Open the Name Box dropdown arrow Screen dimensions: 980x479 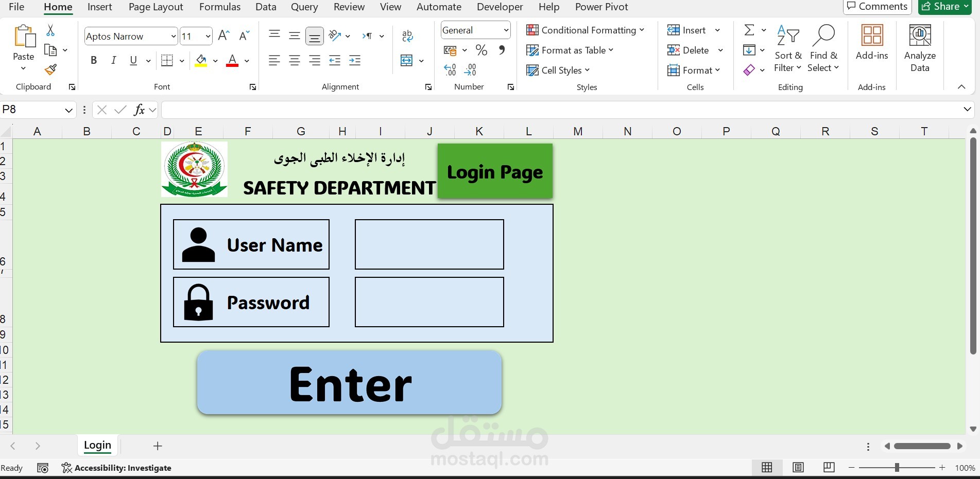pyautogui.click(x=68, y=110)
